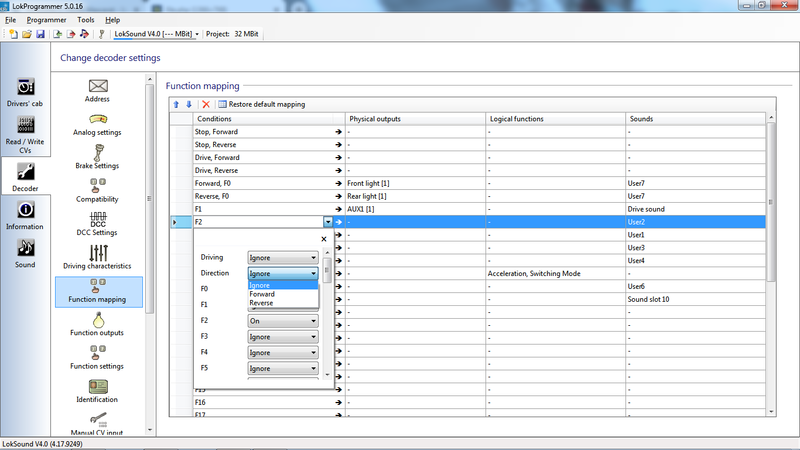
Task: Click the mapping table vertical scrollbar
Action: [771, 204]
